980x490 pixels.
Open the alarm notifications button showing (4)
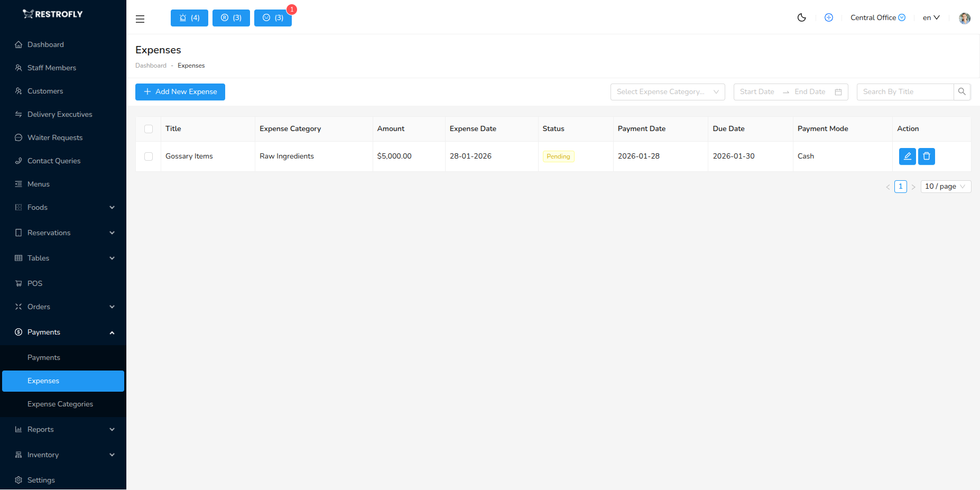click(189, 17)
